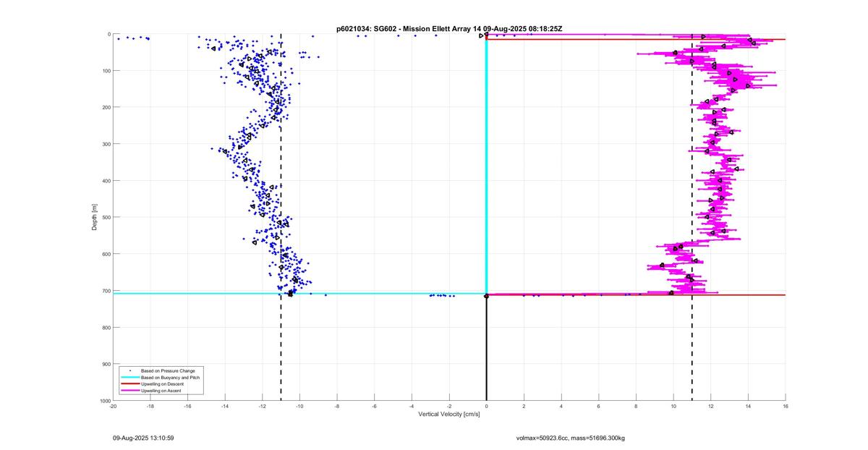Click depth-axis tick label '200'
This screenshot has height=450, width=868.
(x=106, y=107)
